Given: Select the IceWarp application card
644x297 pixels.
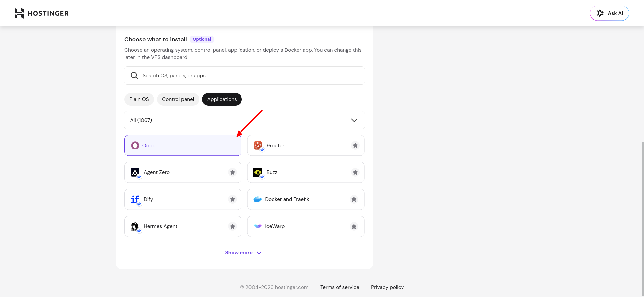Looking at the screenshot, I should tap(306, 226).
